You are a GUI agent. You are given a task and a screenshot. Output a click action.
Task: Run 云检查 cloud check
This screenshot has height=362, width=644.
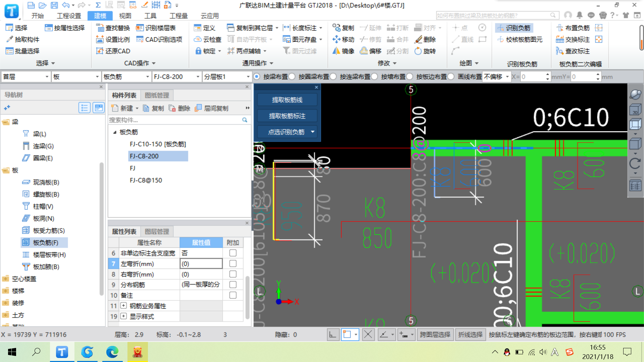(208, 40)
